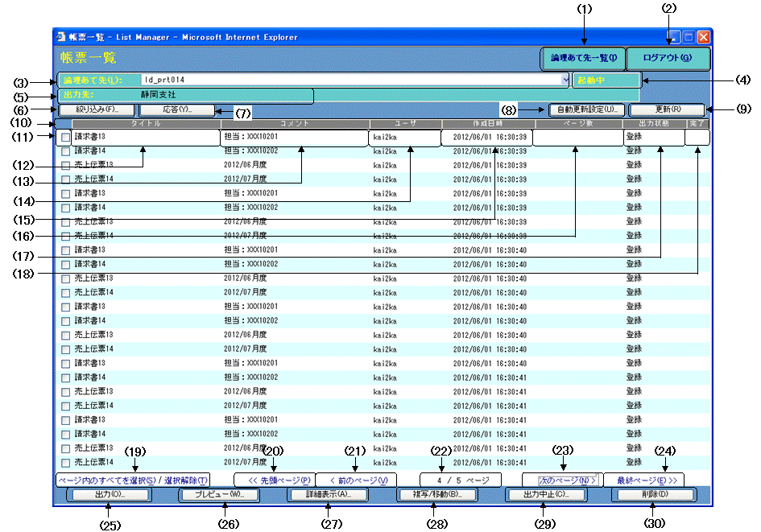Refresh the list with 更新 button
Image resolution: width=761 pixels, height=532 pixels.
pos(668,109)
